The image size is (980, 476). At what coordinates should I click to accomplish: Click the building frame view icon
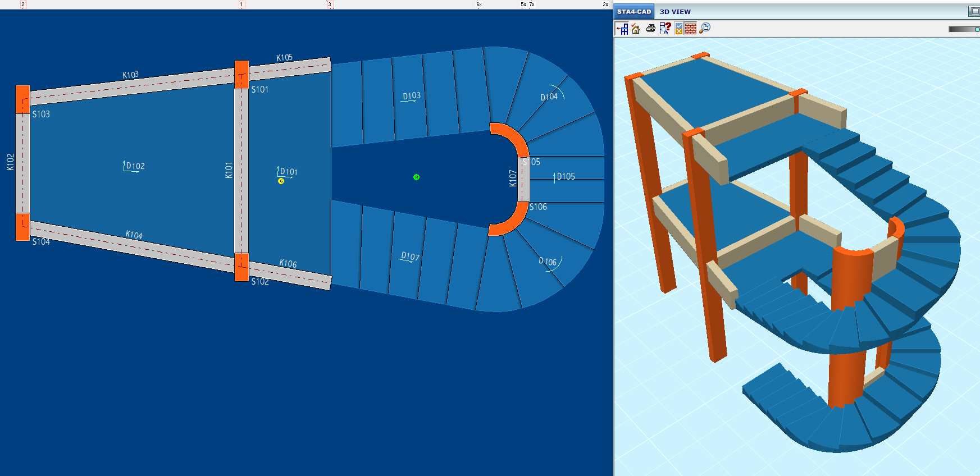click(x=622, y=29)
